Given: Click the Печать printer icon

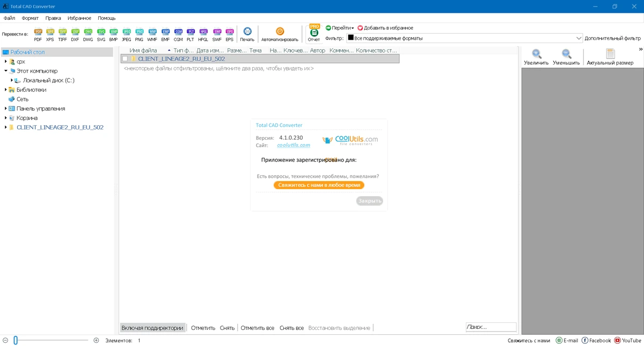Looking at the screenshot, I should 247,34.
